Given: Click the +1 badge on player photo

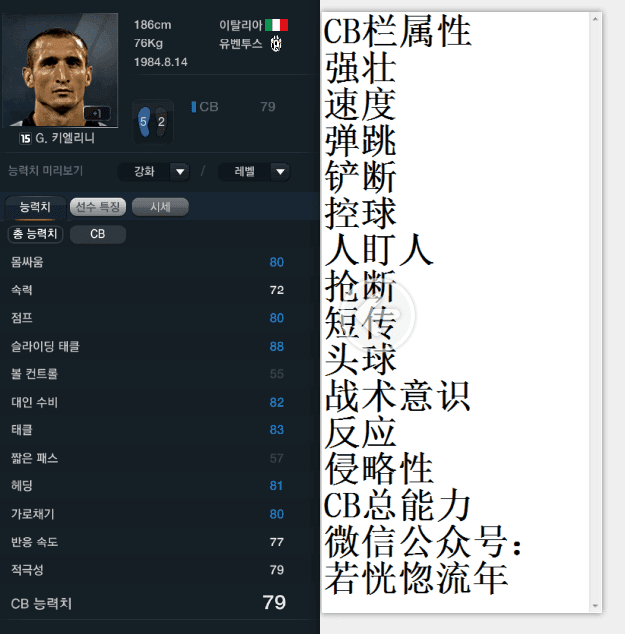Looking at the screenshot, I should 97,113.
